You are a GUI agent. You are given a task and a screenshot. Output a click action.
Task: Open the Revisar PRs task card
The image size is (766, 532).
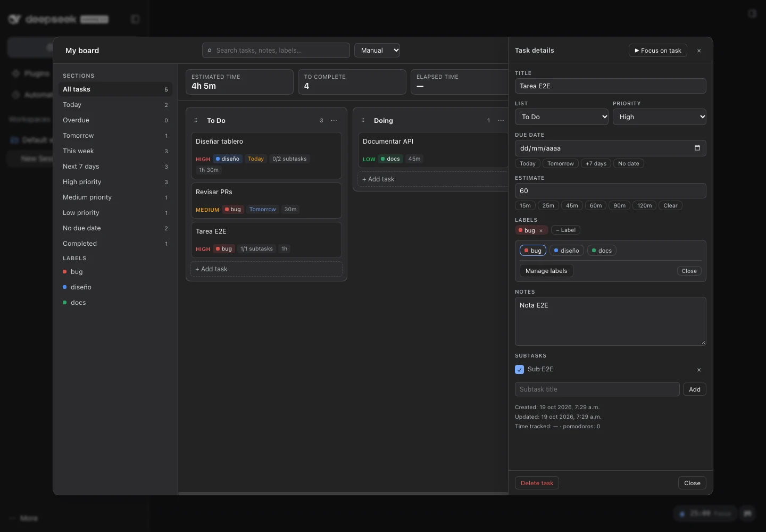tap(267, 201)
